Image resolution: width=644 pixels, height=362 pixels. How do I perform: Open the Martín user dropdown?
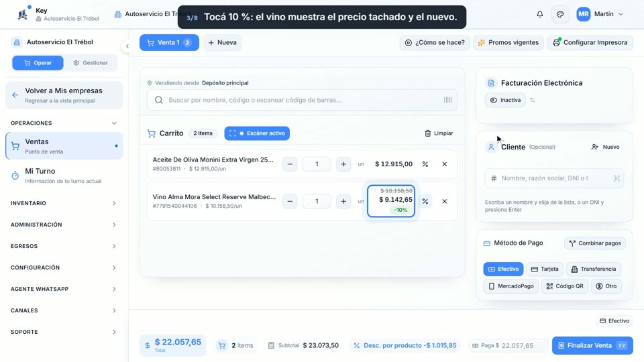(601, 14)
